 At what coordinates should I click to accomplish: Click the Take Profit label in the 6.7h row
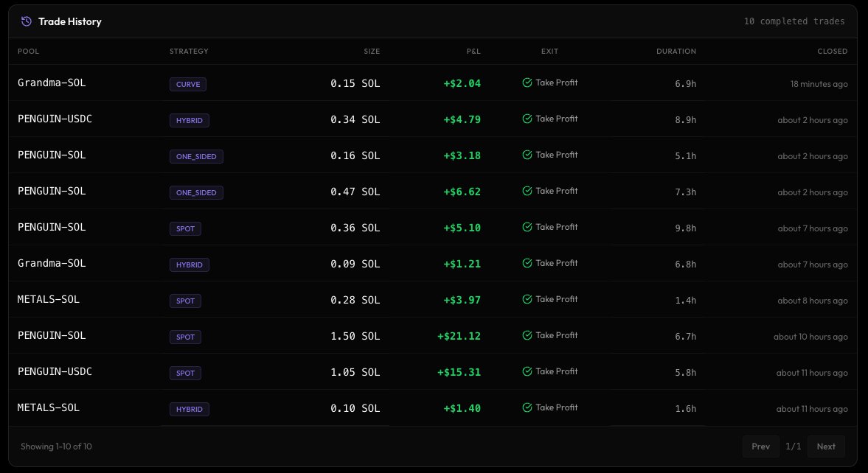[x=556, y=335]
